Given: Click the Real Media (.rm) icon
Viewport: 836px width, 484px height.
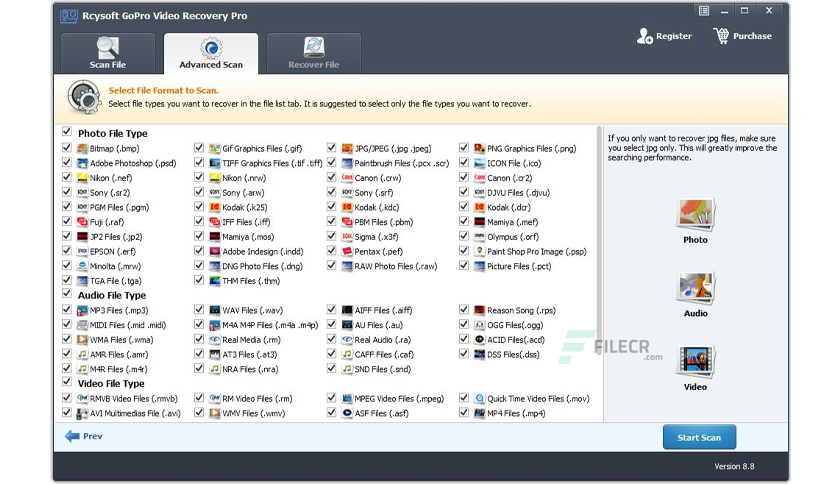Looking at the screenshot, I should click(215, 340).
